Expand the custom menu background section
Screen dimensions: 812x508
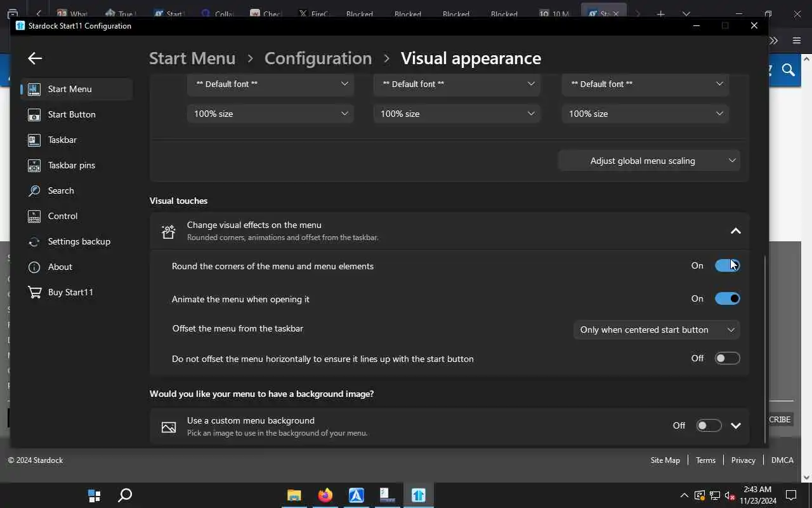point(735,426)
